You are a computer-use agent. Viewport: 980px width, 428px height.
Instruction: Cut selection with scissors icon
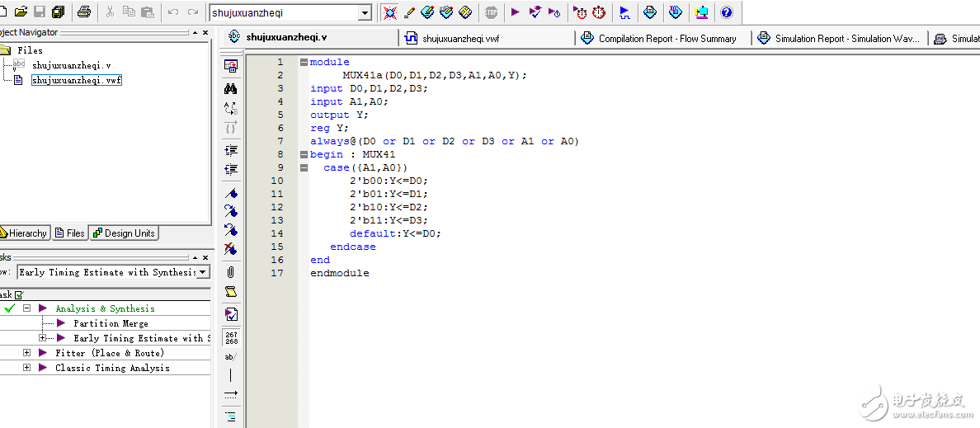coord(110,12)
